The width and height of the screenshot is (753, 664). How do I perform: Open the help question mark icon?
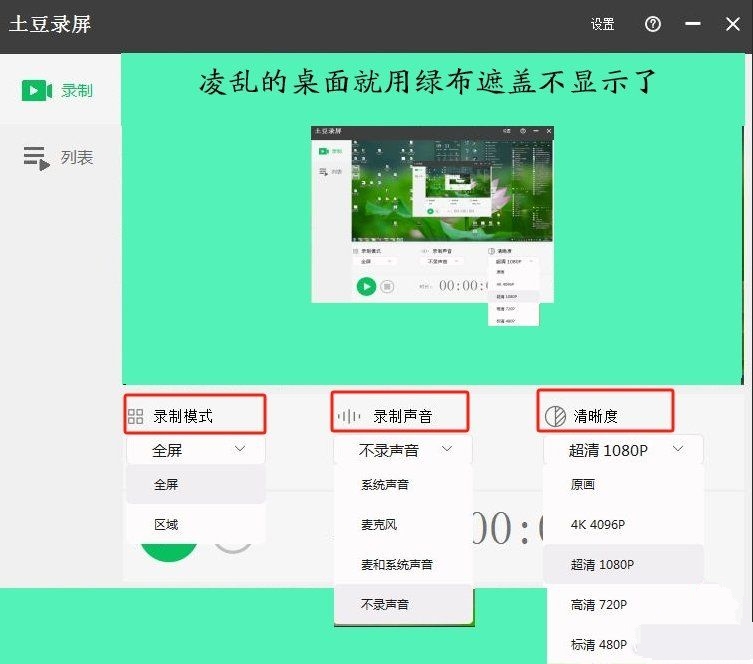click(x=653, y=24)
